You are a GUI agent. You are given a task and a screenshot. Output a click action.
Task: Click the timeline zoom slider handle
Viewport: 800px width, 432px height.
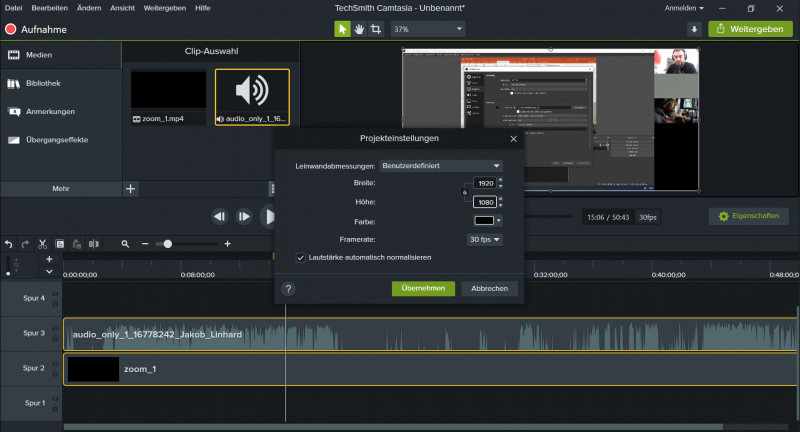[167, 244]
